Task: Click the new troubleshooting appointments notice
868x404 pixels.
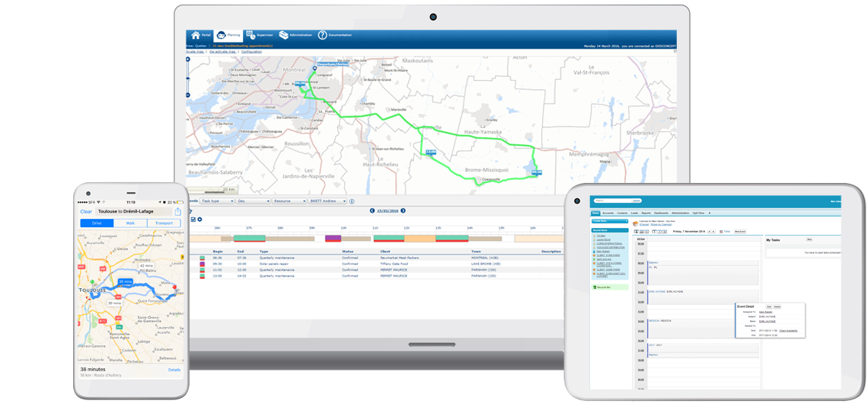Action: (241, 46)
